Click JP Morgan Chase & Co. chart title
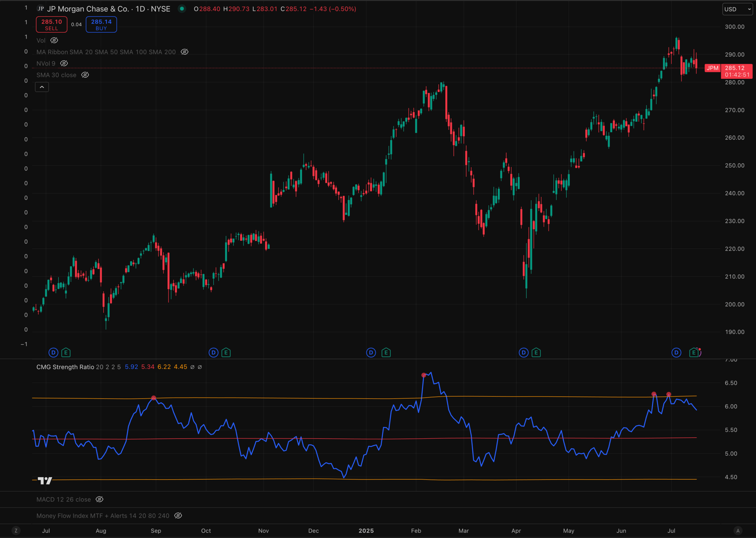756x538 pixels. [109, 9]
